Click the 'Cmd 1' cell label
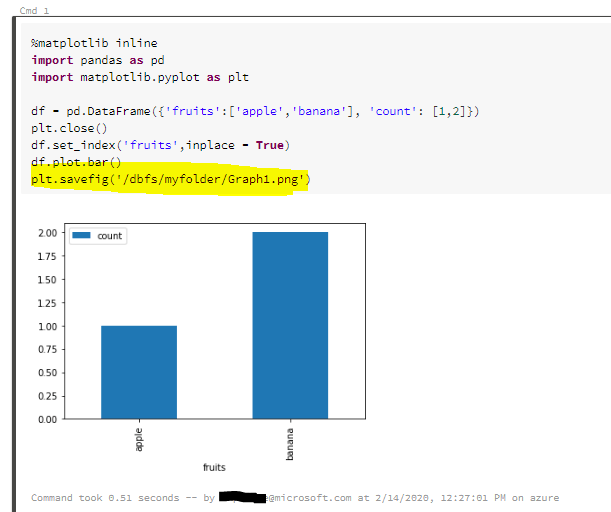This screenshot has width=611, height=512. pyautogui.click(x=34, y=11)
